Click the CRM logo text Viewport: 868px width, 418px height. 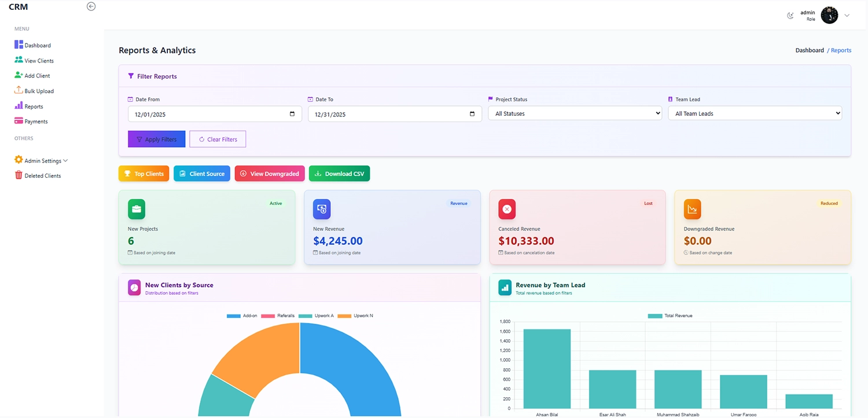point(18,8)
